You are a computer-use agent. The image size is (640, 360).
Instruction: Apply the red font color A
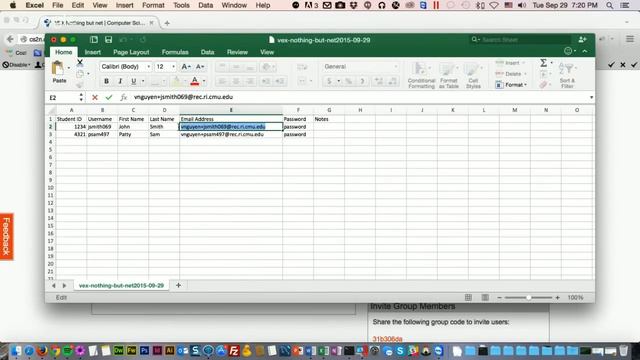coord(195,81)
